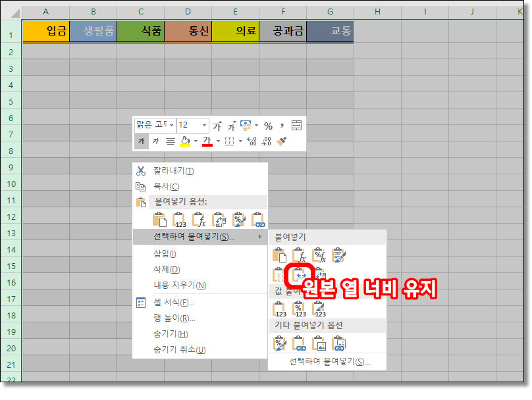Pick the yellow fill color swatch
Screen dimensions: 532x400
pos(186,144)
